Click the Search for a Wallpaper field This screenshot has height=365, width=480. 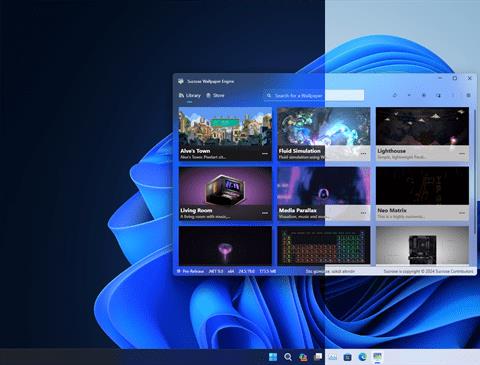(x=314, y=95)
